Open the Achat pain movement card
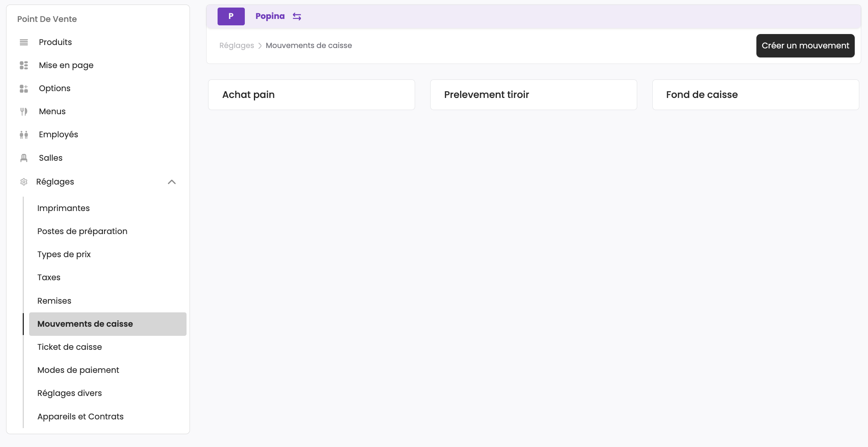 pyautogui.click(x=311, y=95)
